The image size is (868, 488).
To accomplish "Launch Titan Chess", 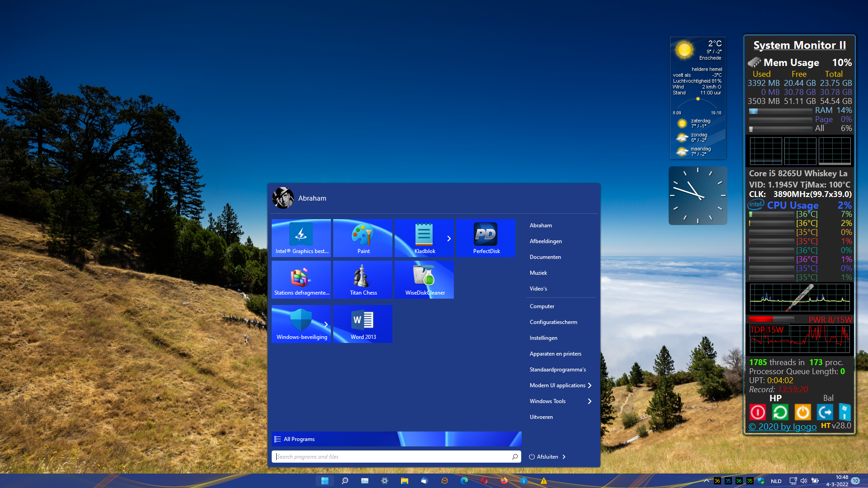I will point(363,280).
